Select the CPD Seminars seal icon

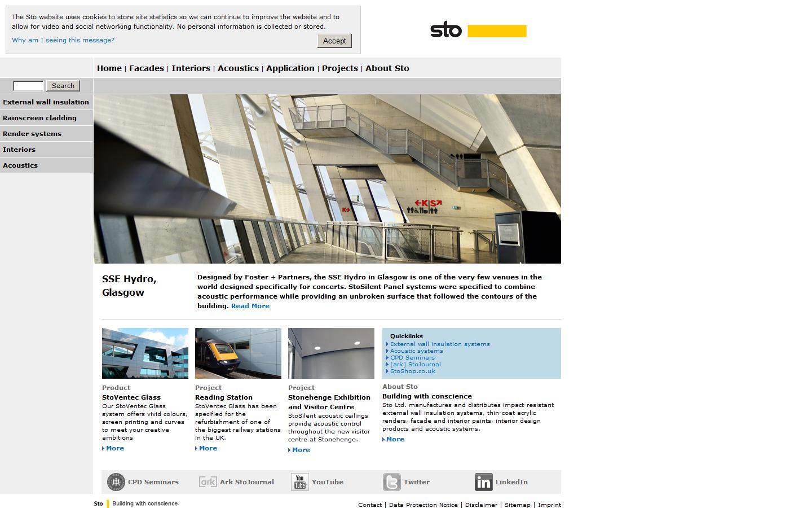[116, 481]
